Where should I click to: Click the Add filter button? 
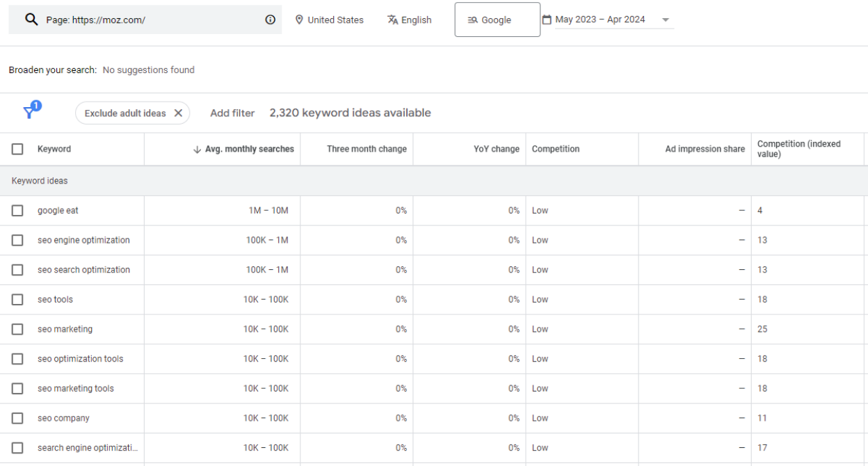pos(232,113)
